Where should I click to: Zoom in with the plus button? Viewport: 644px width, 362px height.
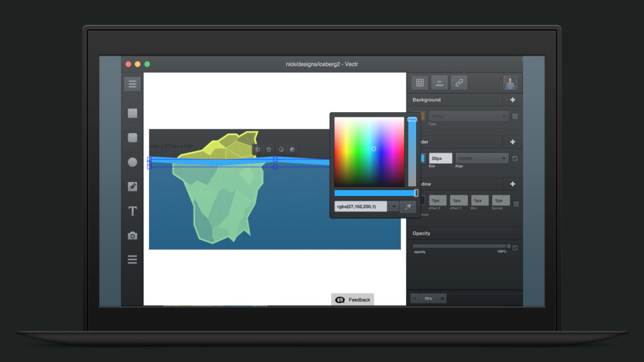(x=442, y=298)
